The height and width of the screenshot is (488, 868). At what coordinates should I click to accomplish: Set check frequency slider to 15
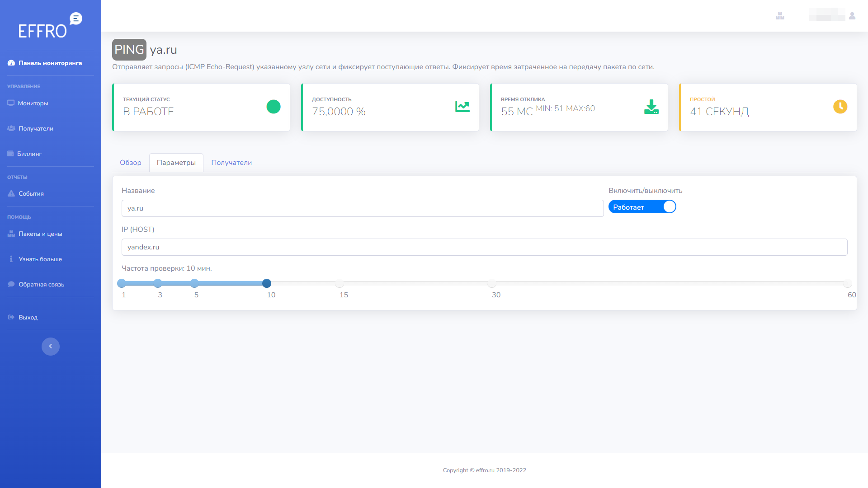(340, 283)
